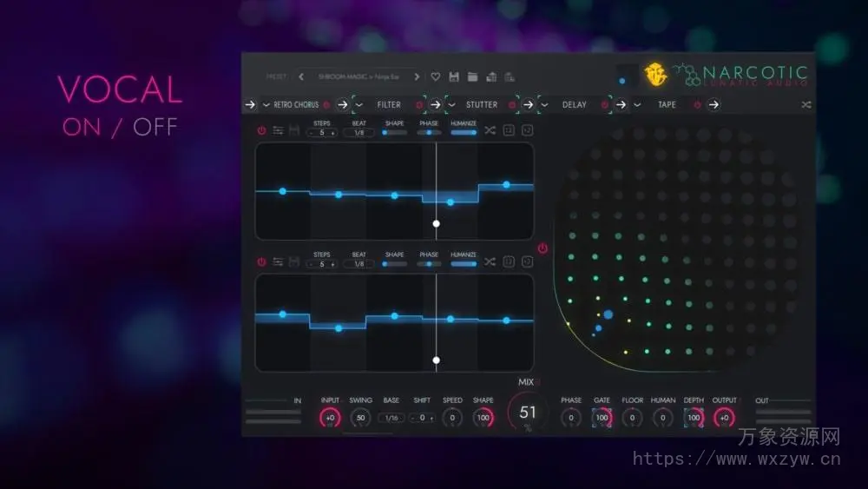Image resolution: width=868 pixels, height=489 pixels.
Task: Click the arrow between Filter and Stutter
Action: coord(436,105)
